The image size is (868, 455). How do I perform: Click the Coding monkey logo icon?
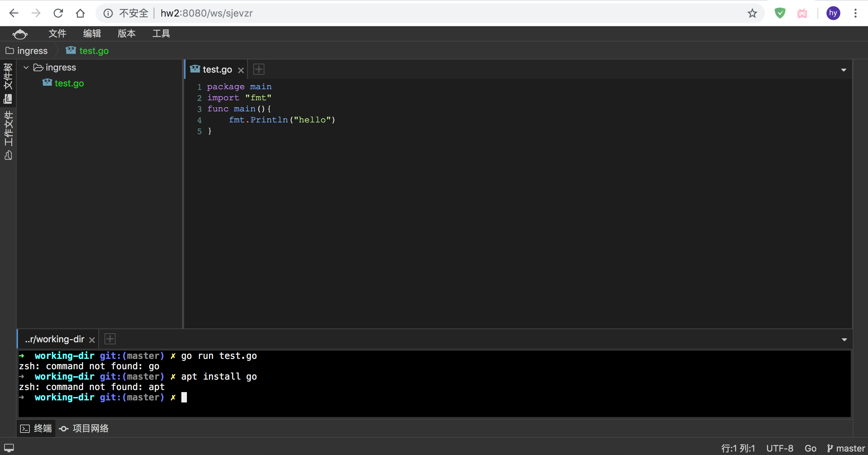coord(20,34)
